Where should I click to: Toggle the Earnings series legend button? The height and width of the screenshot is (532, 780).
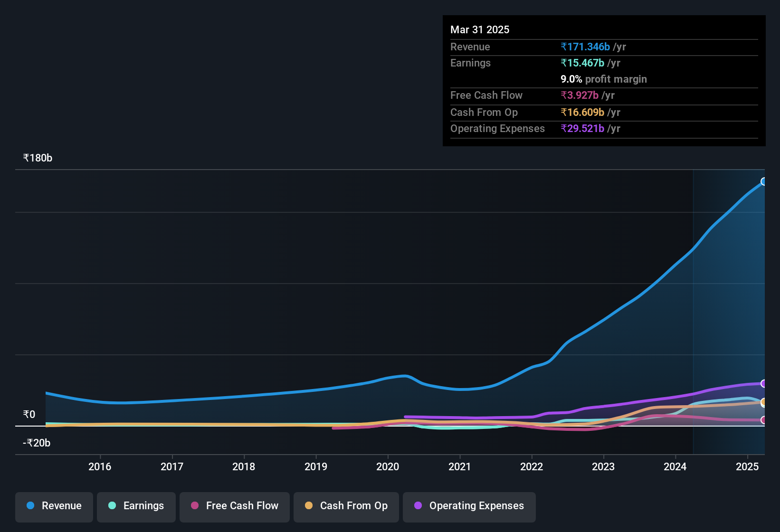tap(136, 507)
